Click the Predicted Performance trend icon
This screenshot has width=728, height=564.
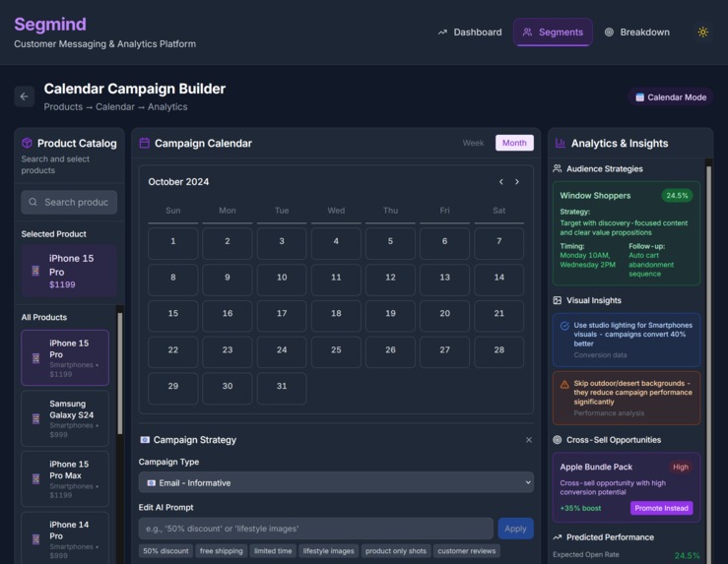click(x=558, y=537)
